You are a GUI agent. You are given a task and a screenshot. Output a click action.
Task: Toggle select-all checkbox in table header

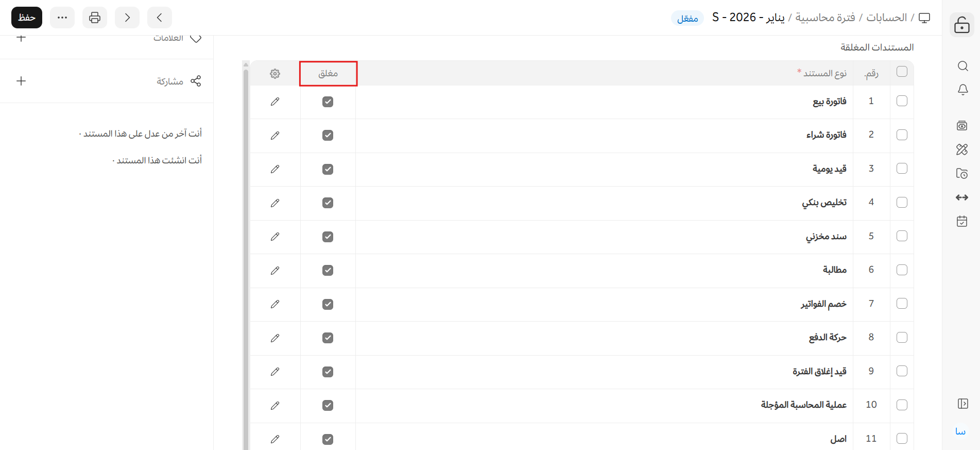pyautogui.click(x=902, y=72)
